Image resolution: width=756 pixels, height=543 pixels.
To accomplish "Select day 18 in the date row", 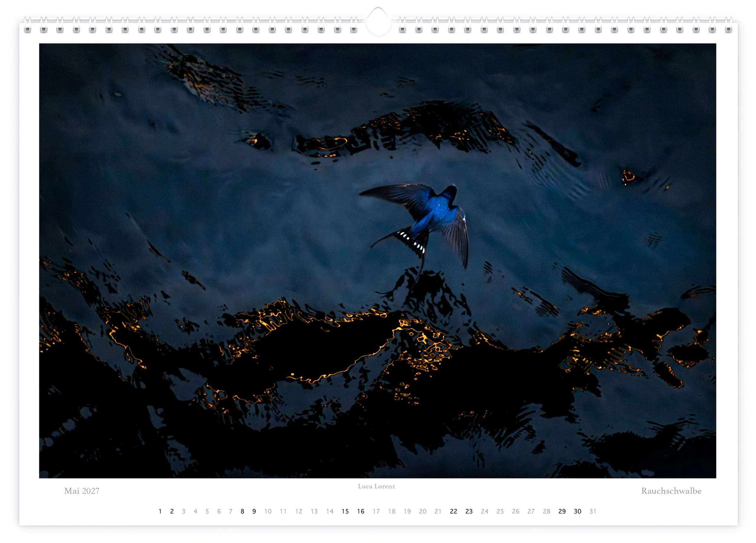I will pos(392,511).
